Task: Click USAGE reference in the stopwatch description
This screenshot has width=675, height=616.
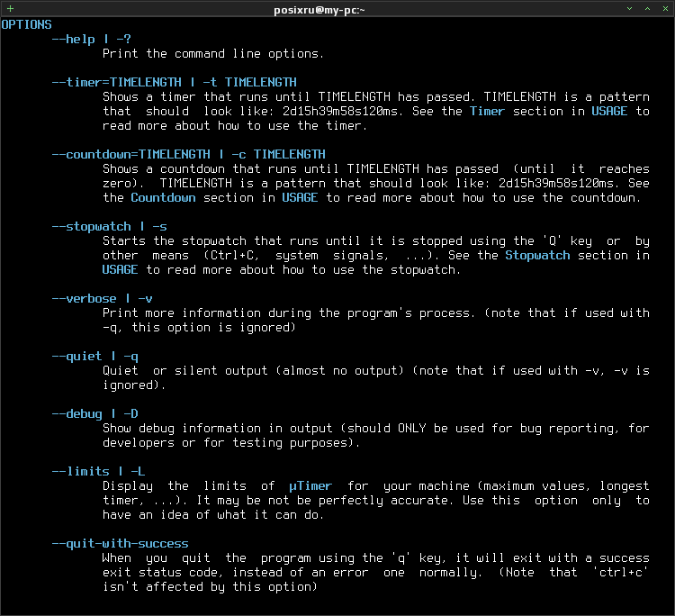Action: click(x=120, y=269)
